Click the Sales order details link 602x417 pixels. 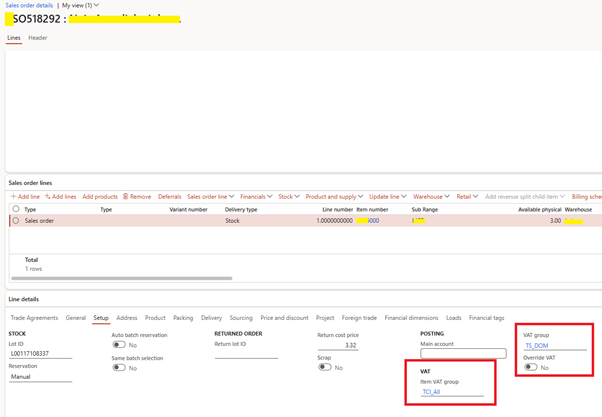point(29,5)
